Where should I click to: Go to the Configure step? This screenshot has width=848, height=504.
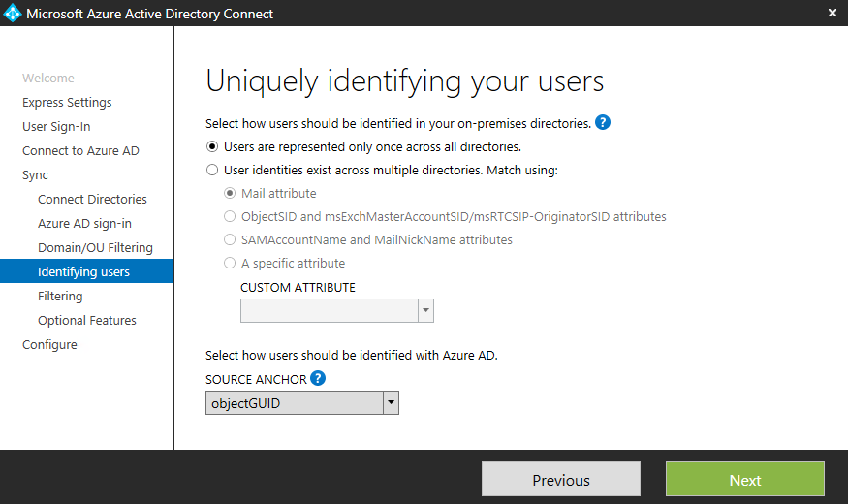[x=49, y=345]
